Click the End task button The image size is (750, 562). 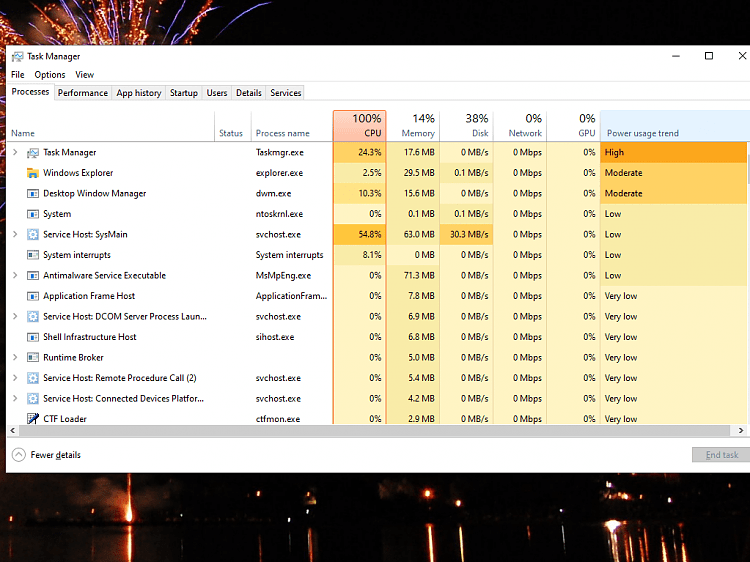point(721,455)
